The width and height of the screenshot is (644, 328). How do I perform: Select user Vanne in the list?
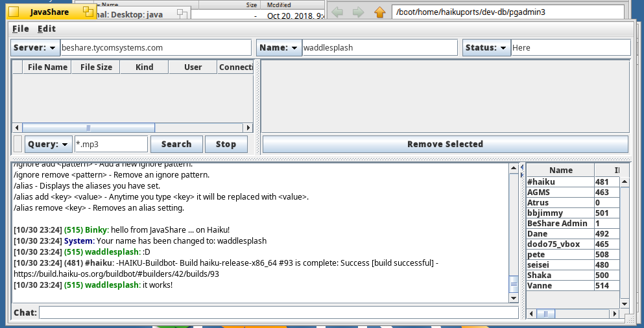click(x=560, y=286)
